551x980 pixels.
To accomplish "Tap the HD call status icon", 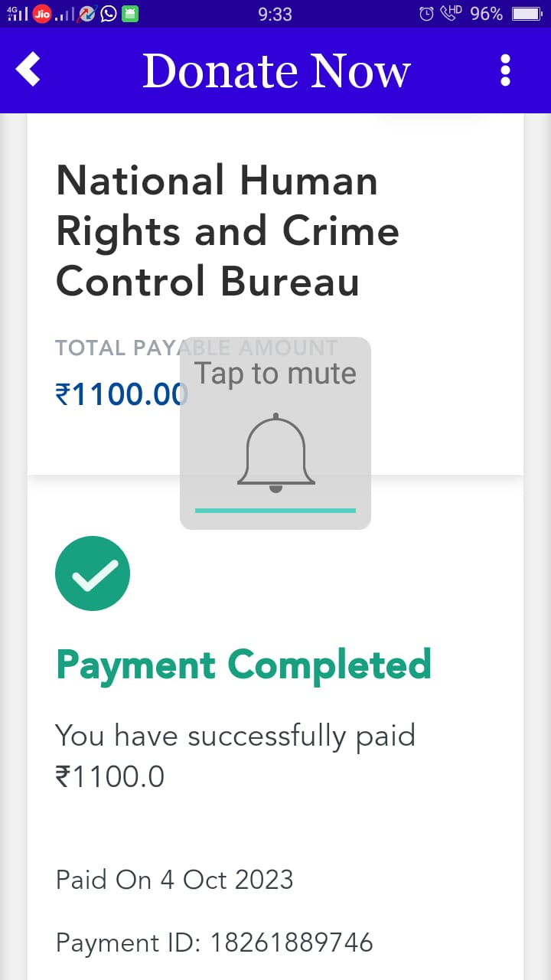I will (x=450, y=14).
